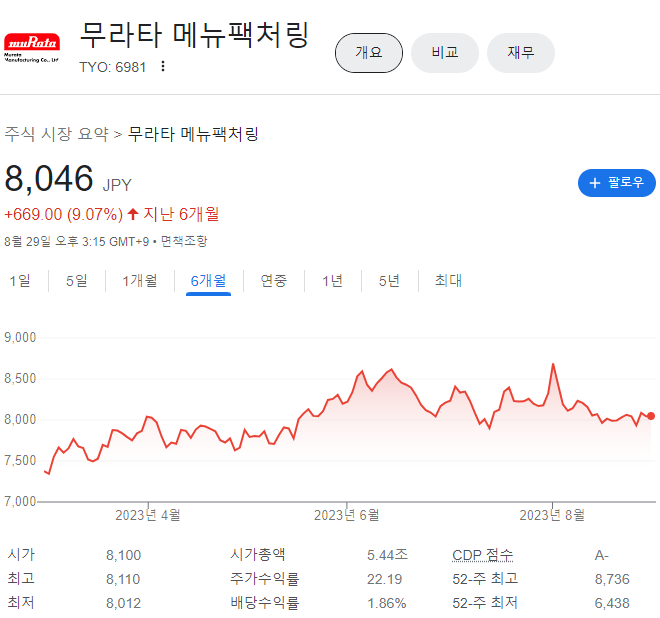This screenshot has width=660, height=618.
Task: Click the 최고 value 8,110
Action: [x=123, y=579]
